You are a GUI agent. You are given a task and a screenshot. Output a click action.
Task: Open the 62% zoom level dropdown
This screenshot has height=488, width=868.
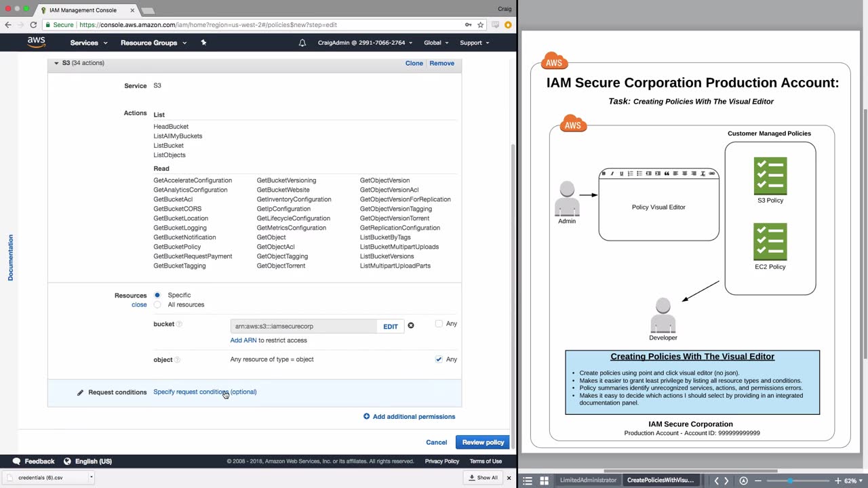(x=852, y=481)
